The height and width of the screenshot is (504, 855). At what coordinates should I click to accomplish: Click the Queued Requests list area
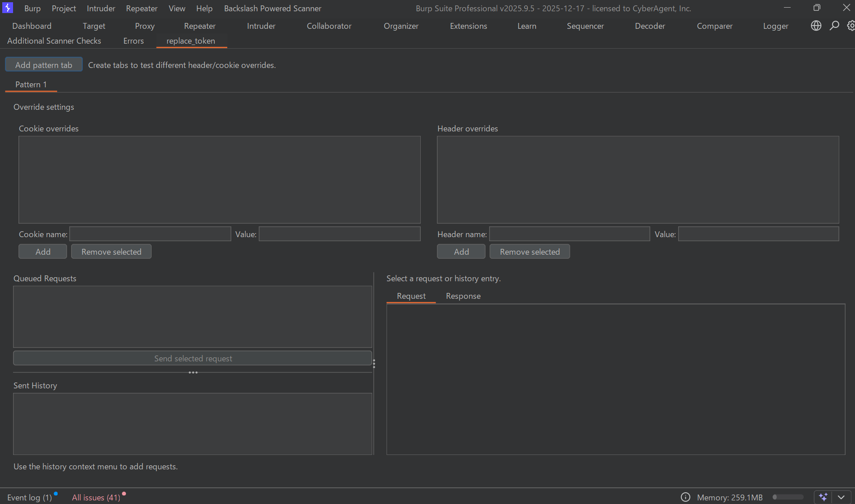click(193, 317)
